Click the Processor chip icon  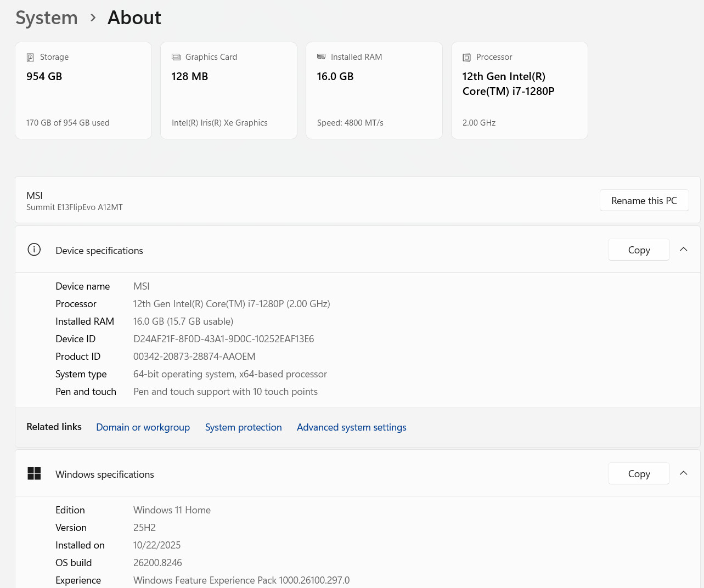(467, 58)
